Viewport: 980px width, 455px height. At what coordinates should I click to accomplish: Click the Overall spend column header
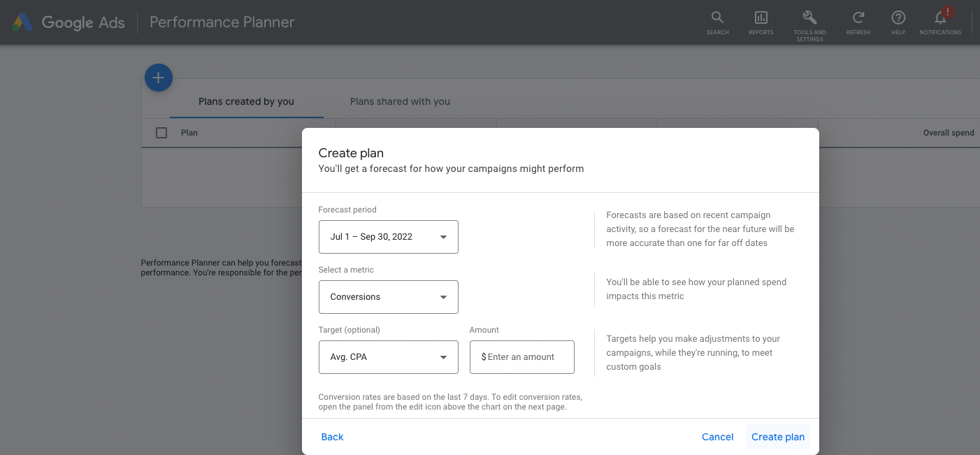[x=949, y=133]
